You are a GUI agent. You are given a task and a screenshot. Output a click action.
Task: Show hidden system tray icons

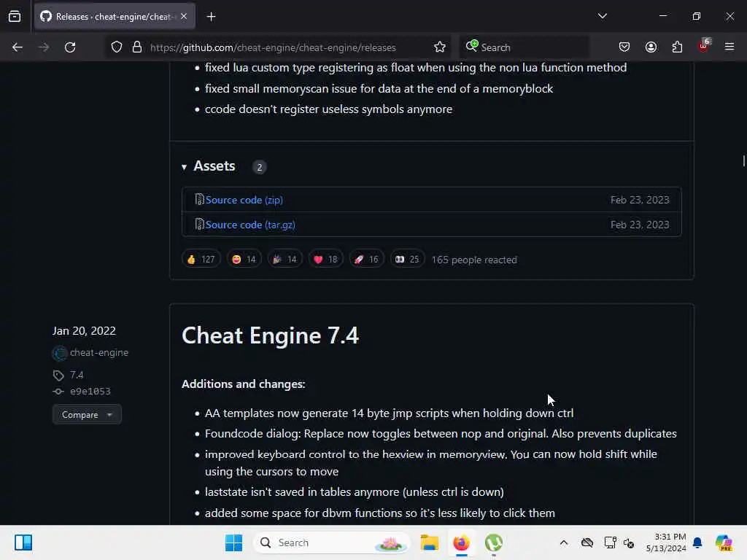[564, 542]
